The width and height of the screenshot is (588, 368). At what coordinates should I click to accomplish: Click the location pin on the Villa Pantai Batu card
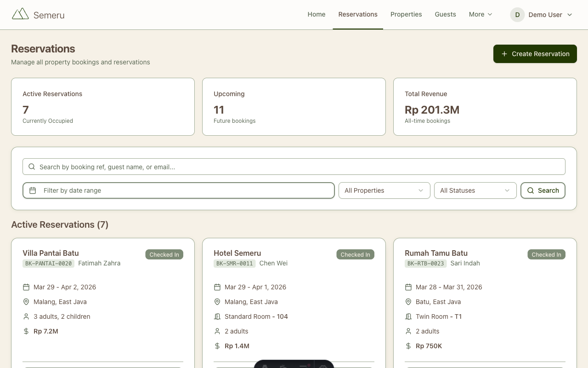click(26, 302)
